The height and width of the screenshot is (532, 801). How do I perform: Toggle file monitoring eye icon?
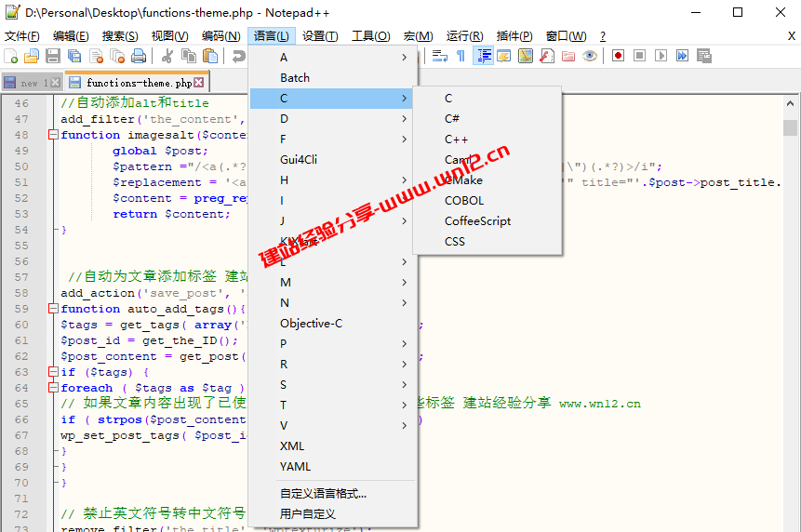click(590, 56)
